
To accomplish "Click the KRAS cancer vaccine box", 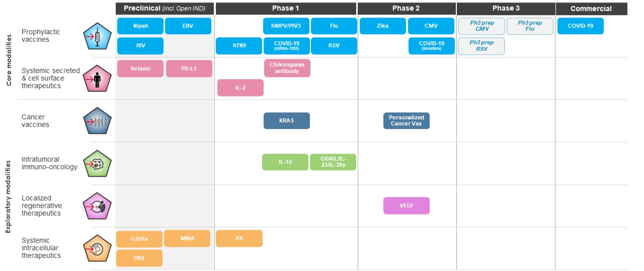I will point(287,121).
